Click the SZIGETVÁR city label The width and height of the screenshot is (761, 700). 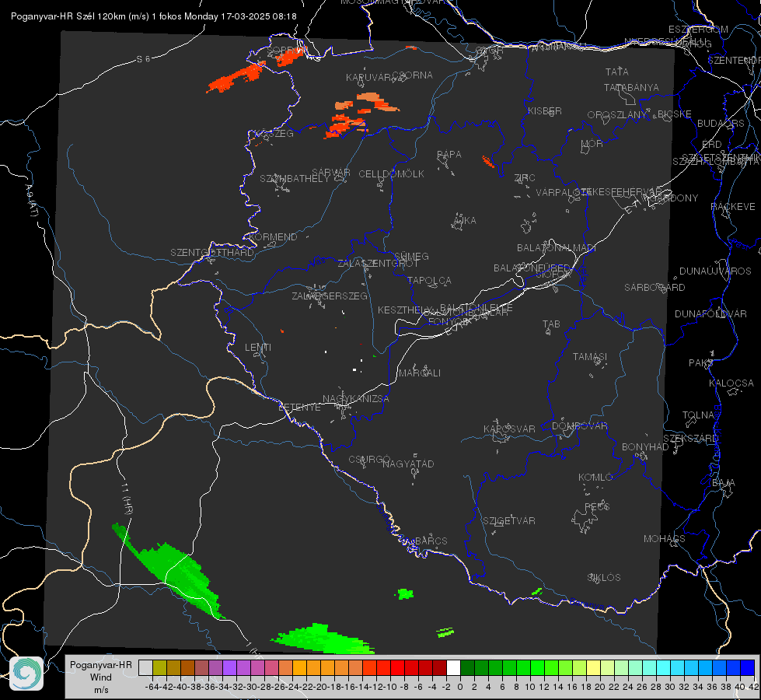coord(509,521)
